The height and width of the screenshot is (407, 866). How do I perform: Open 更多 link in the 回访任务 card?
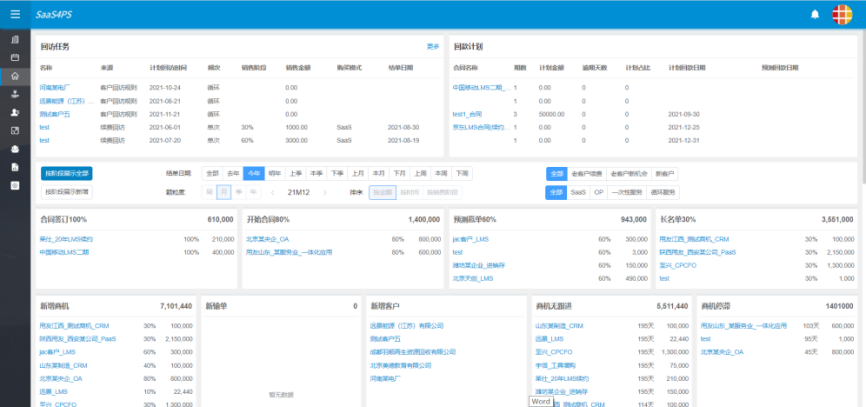coord(433,47)
